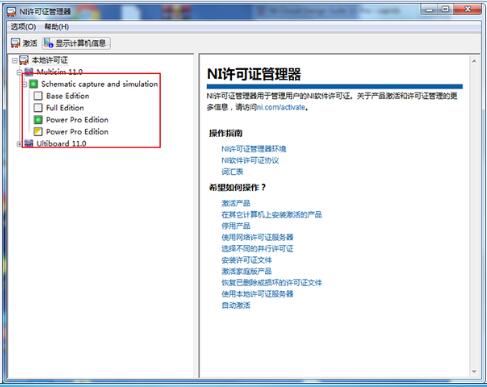Click the Base Edition empty status box

[38, 96]
